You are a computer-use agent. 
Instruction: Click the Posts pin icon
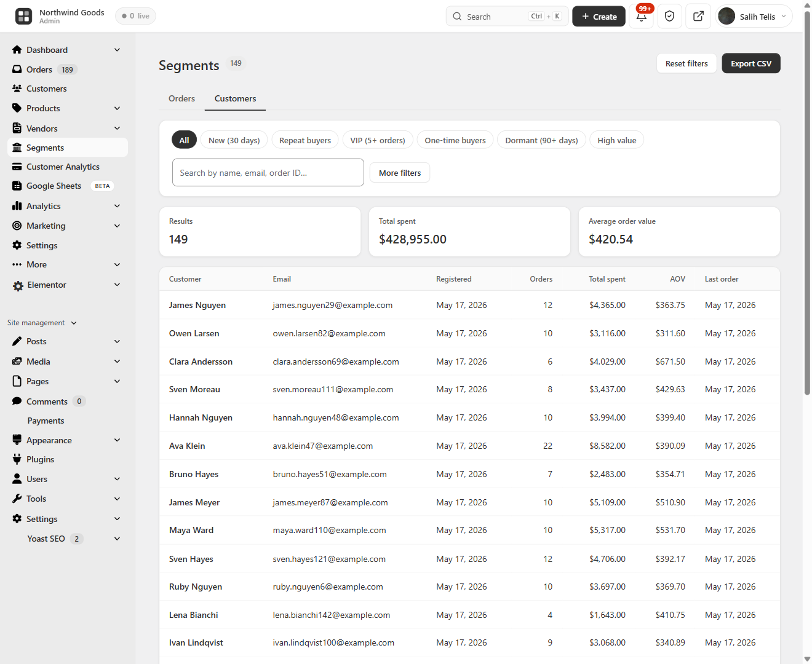17,341
